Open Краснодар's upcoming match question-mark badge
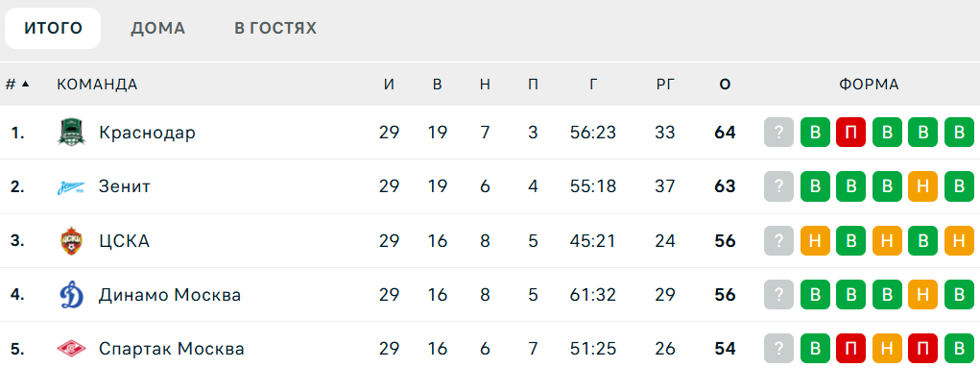 [778, 133]
